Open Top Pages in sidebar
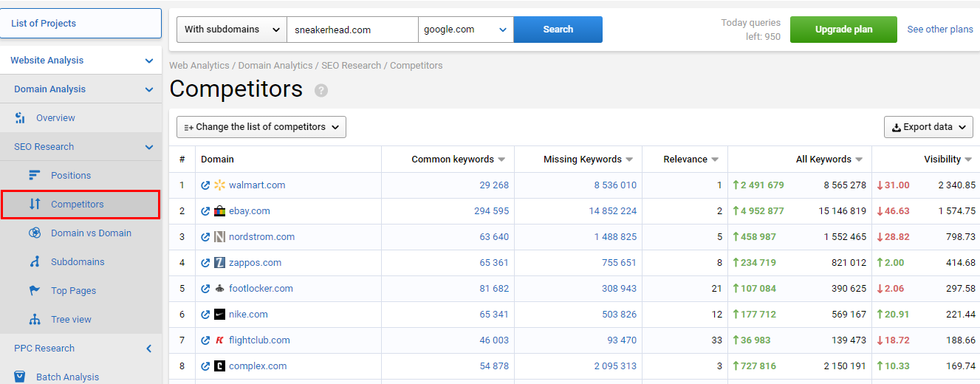 click(x=73, y=291)
